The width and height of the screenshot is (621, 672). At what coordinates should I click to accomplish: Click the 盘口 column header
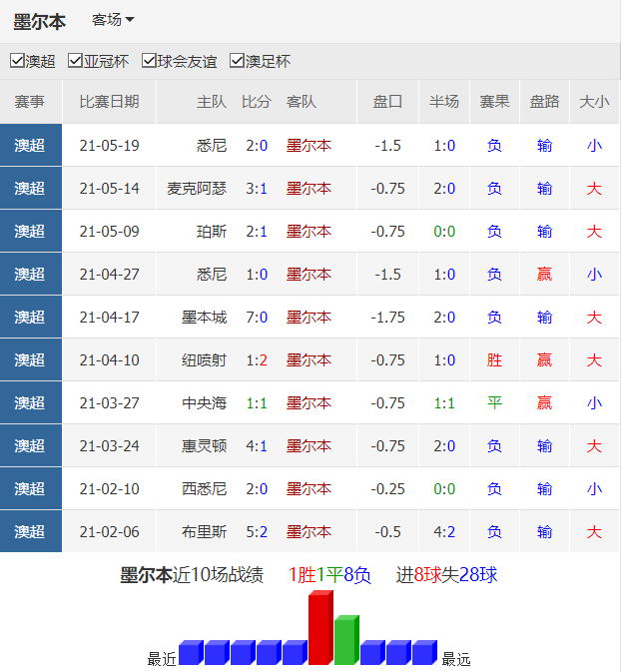(387, 102)
